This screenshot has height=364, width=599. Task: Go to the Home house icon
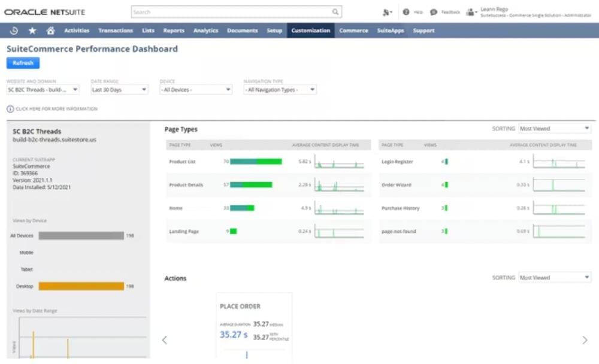(50, 31)
